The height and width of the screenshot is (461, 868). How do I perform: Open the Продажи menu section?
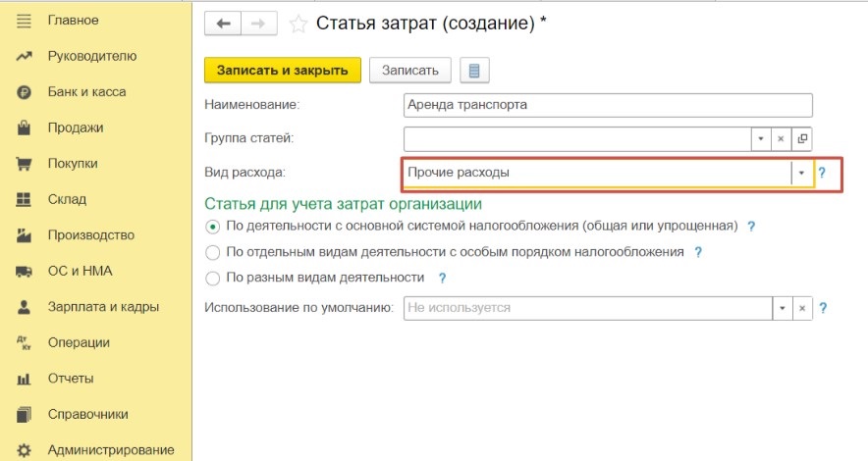(x=76, y=128)
